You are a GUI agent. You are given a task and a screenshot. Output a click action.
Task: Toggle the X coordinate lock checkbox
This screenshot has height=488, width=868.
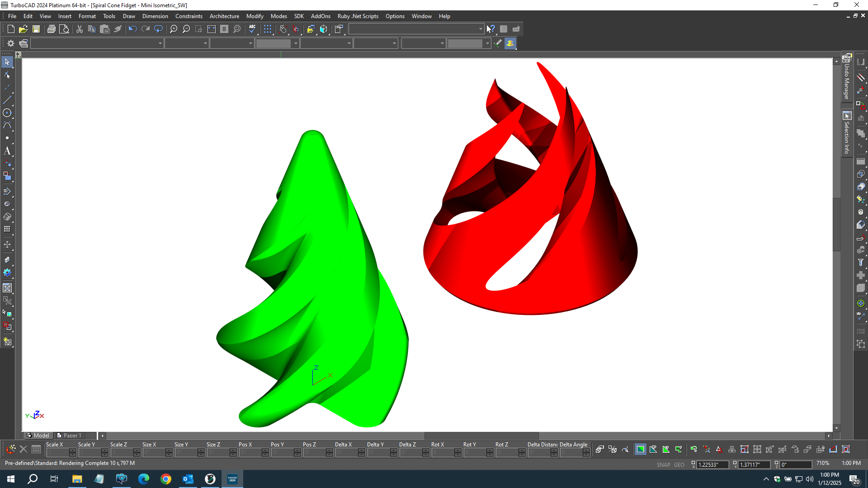click(x=693, y=463)
